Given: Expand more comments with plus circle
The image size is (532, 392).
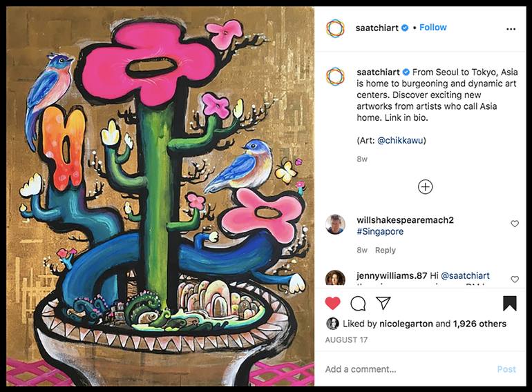Looking at the screenshot, I should 425,186.
